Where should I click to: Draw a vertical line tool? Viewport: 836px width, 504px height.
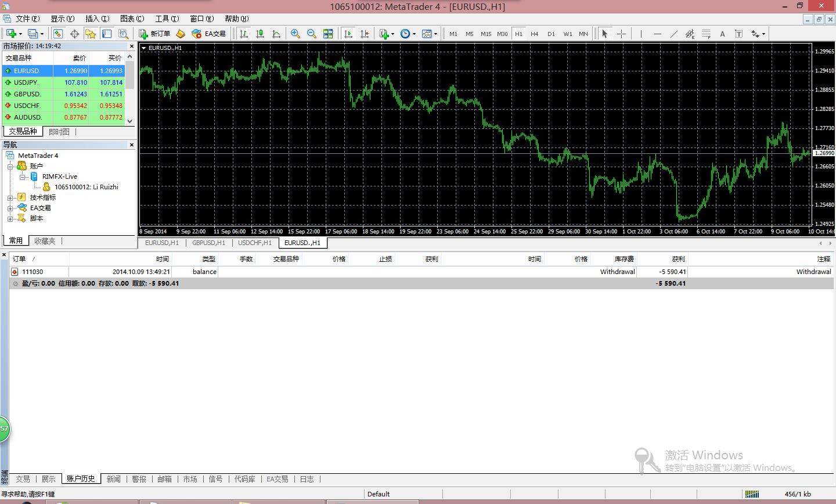[641, 34]
